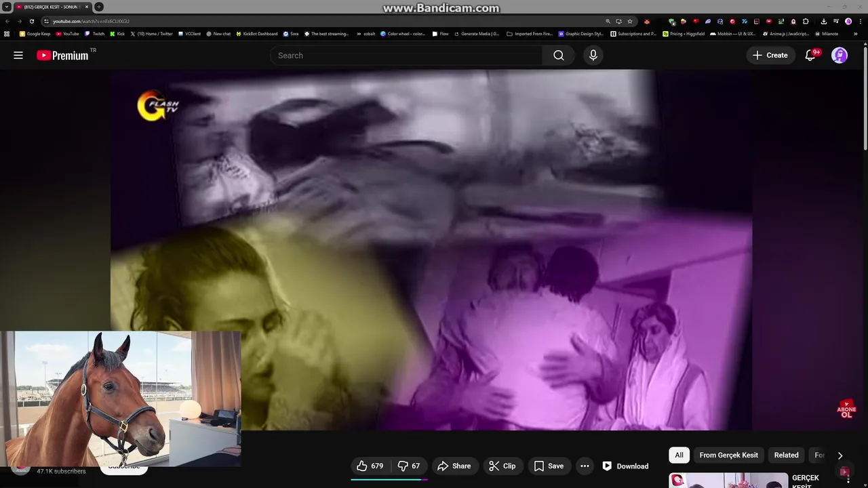Open Home / Twitter bookmark
868x488 pixels.
[x=151, y=33]
